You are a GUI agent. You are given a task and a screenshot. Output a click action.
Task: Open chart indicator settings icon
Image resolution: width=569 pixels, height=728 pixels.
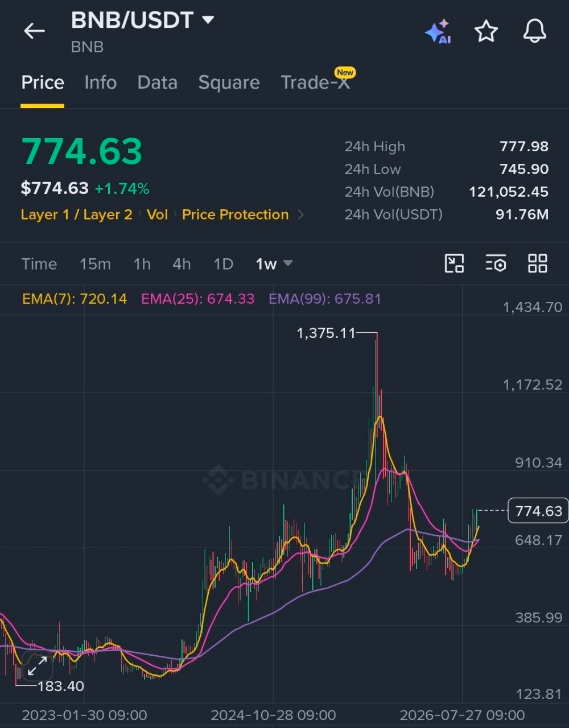496,263
